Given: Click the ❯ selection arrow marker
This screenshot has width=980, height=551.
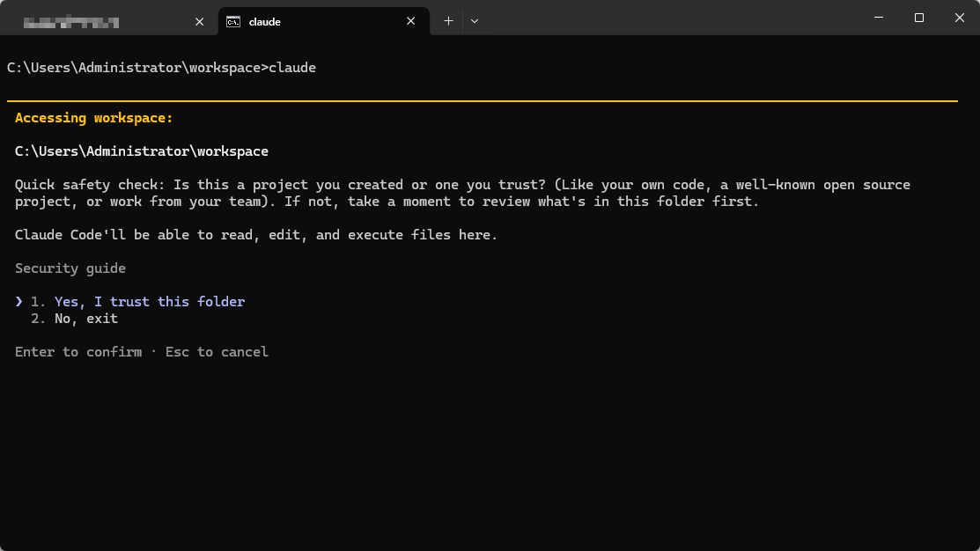Looking at the screenshot, I should click(x=19, y=302).
